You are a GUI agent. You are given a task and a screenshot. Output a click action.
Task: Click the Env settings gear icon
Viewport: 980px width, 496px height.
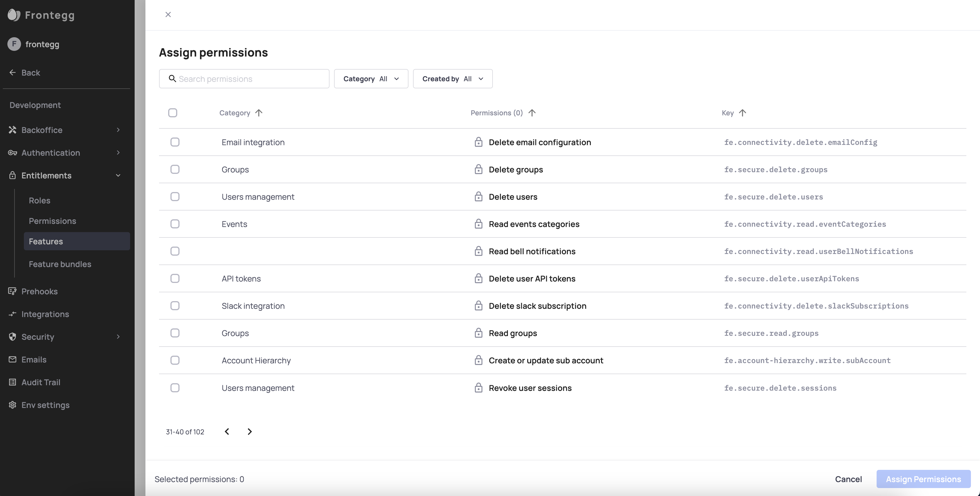12,405
